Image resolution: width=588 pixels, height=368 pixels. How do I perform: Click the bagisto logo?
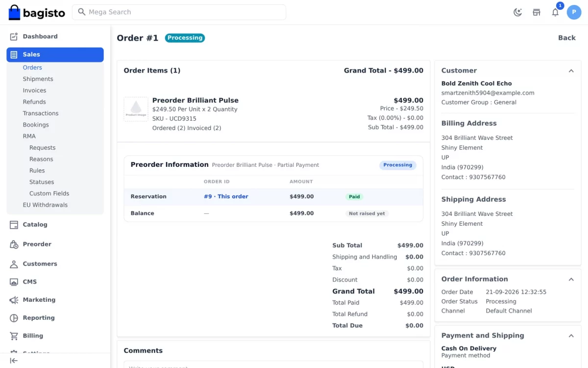click(x=37, y=12)
